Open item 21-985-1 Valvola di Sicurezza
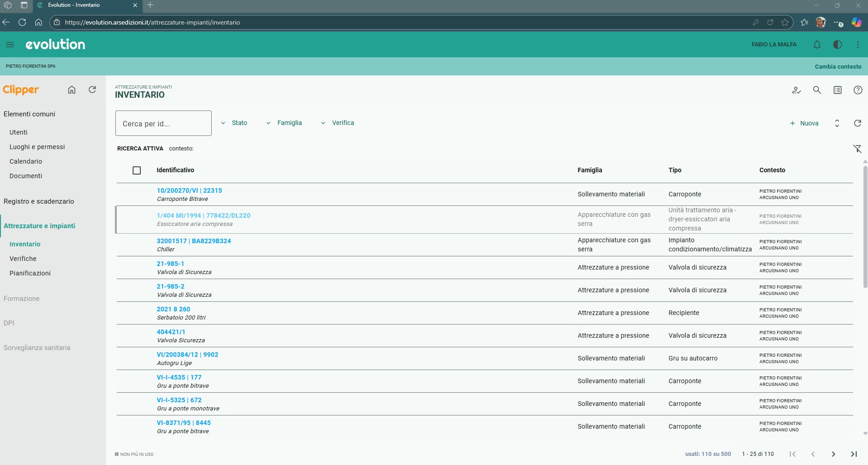 point(170,264)
